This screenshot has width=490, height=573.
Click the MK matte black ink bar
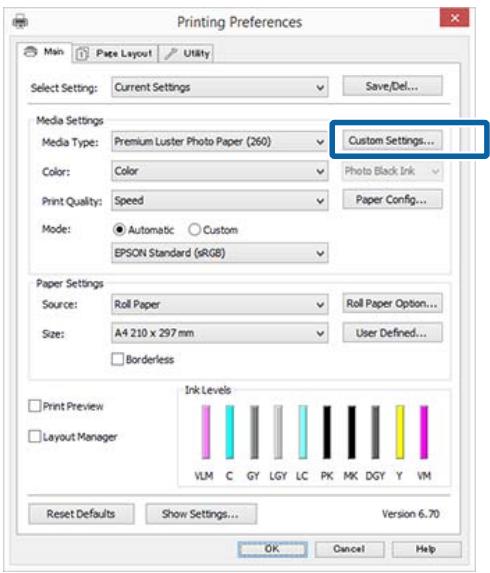(x=352, y=432)
